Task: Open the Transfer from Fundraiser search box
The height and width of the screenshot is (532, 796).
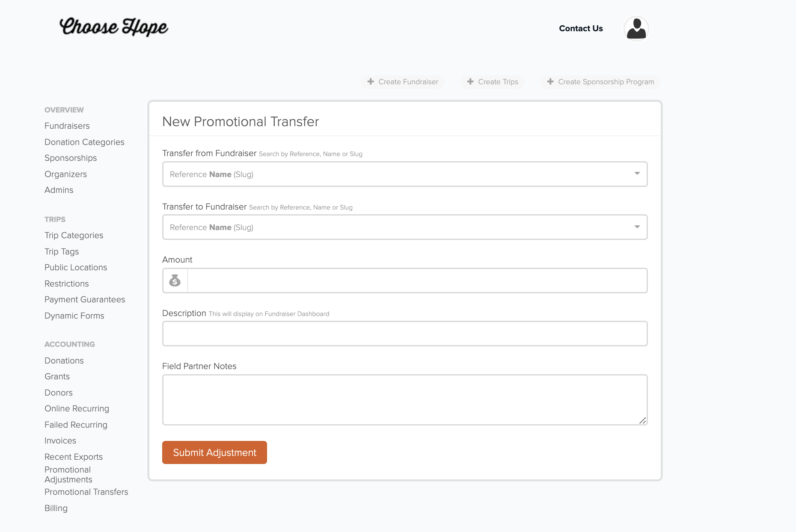Action: [x=405, y=174]
